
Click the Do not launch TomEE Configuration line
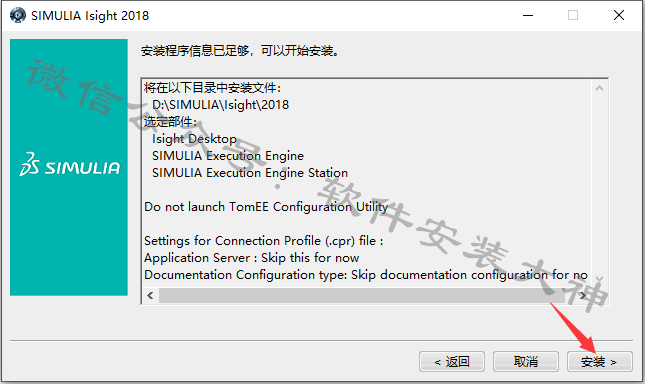click(x=266, y=207)
